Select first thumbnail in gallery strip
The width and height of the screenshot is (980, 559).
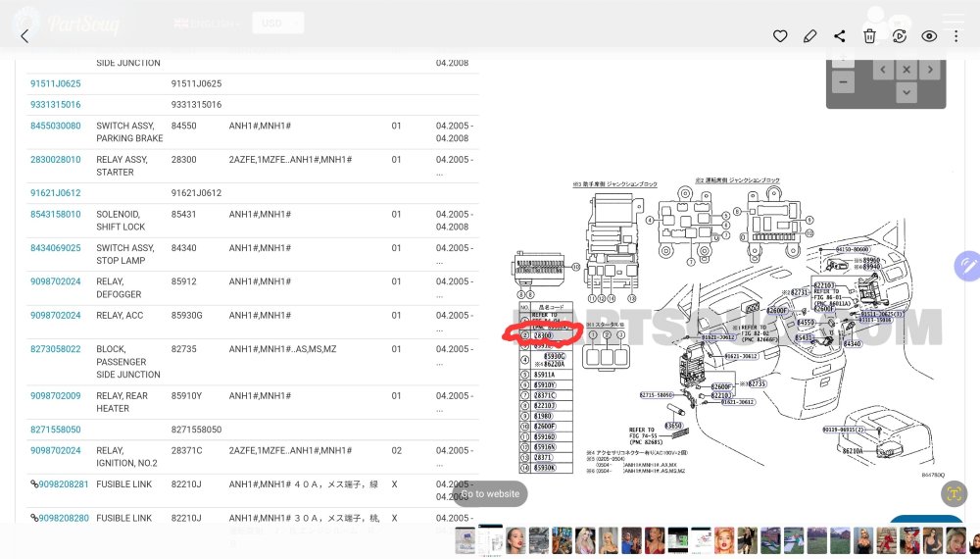point(465,540)
